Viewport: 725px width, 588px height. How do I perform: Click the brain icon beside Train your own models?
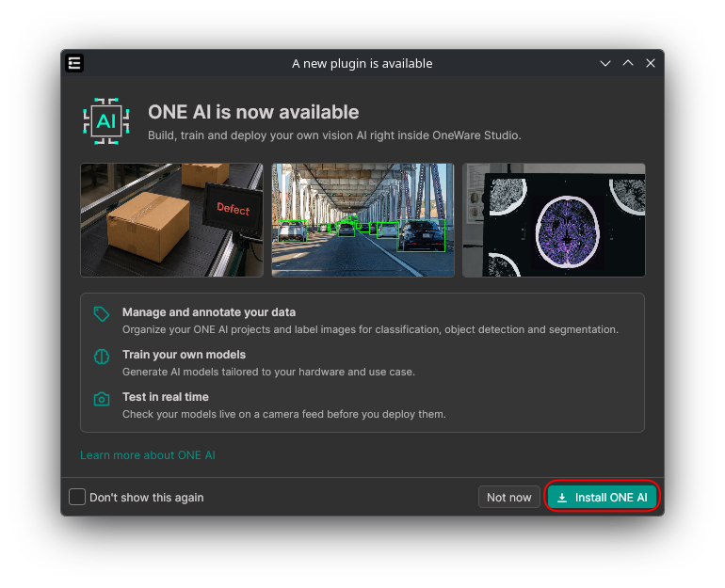point(102,357)
